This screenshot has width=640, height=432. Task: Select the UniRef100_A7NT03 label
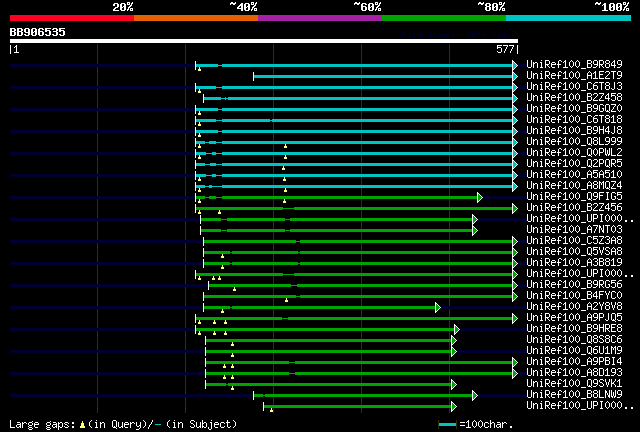click(x=574, y=230)
